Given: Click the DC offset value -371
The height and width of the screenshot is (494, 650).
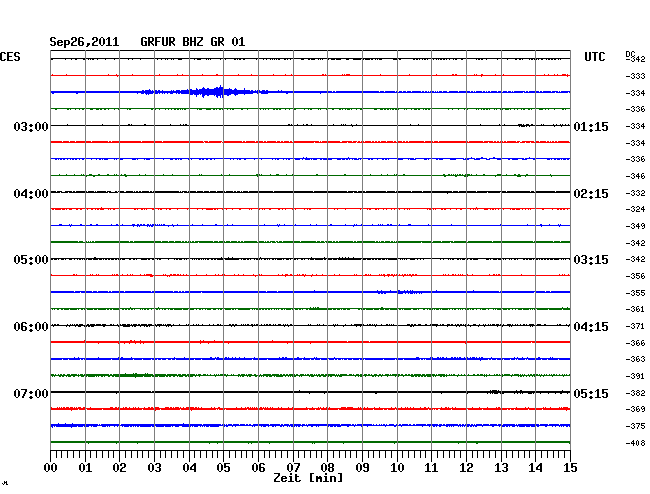Looking at the screenshot, I should point(635,326).
